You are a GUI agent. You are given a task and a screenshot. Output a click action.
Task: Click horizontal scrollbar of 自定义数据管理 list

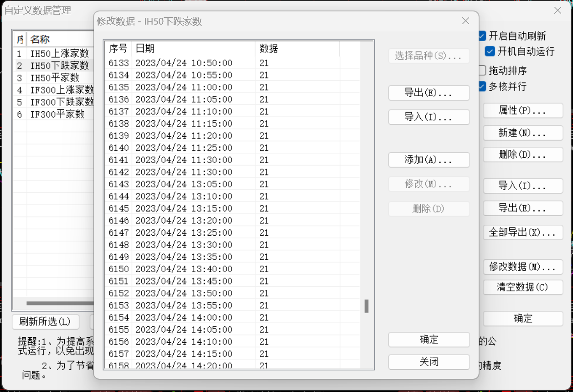tap(60, 303)
